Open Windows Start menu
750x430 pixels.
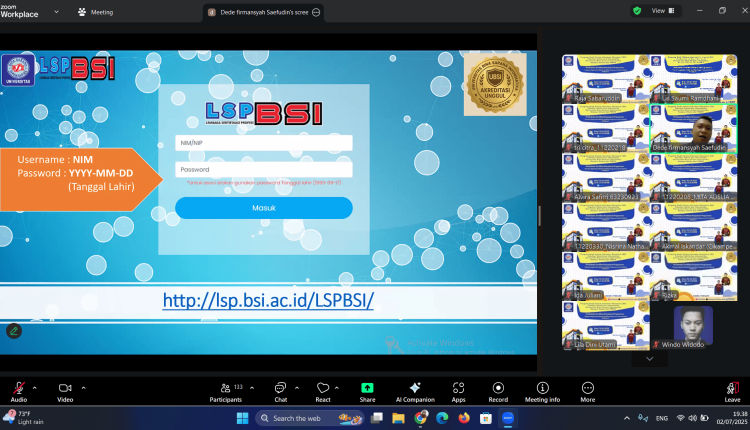tap(243, 419)
